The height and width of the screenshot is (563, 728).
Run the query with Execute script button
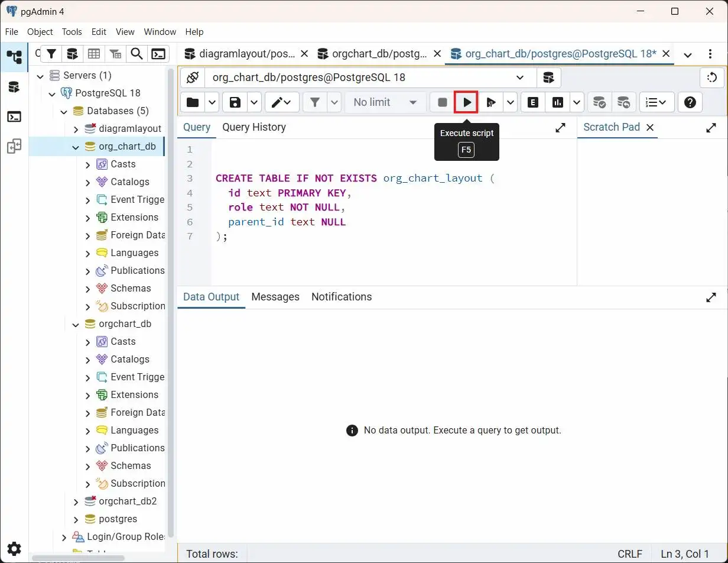click(x=466, y=102)
